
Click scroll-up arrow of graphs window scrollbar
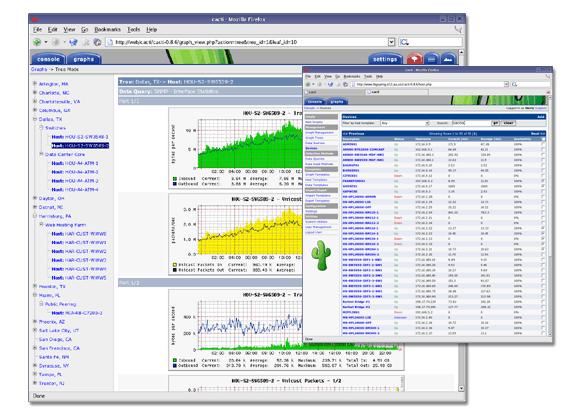point(461,52)
